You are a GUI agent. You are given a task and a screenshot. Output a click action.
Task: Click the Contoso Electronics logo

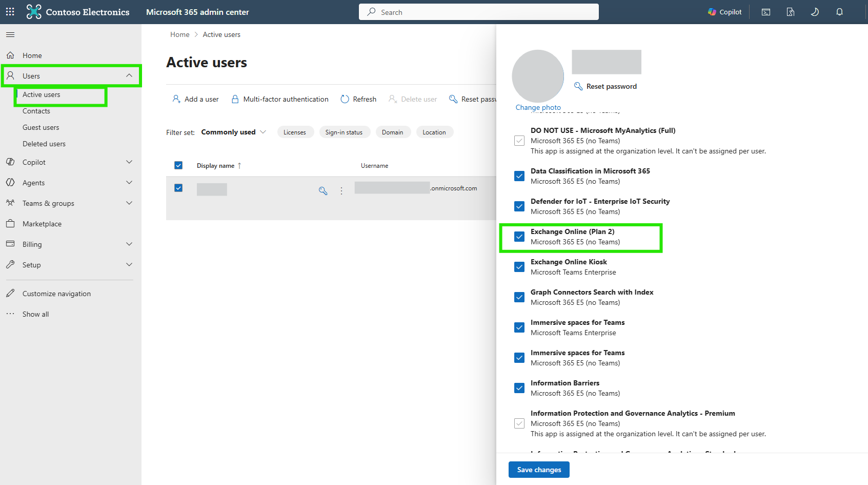click(34, 12)
